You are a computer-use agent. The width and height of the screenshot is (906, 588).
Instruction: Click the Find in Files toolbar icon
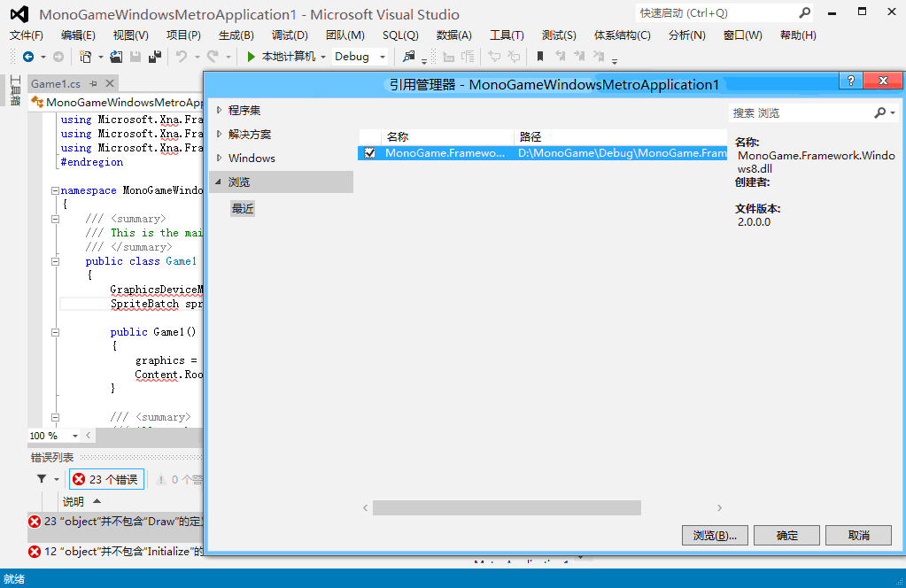(x=408, y=57)
